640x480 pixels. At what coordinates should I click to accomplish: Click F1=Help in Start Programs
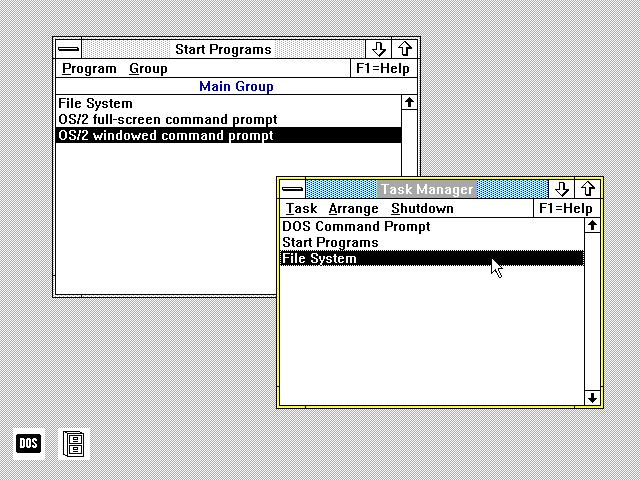click(x=383, y=69)
